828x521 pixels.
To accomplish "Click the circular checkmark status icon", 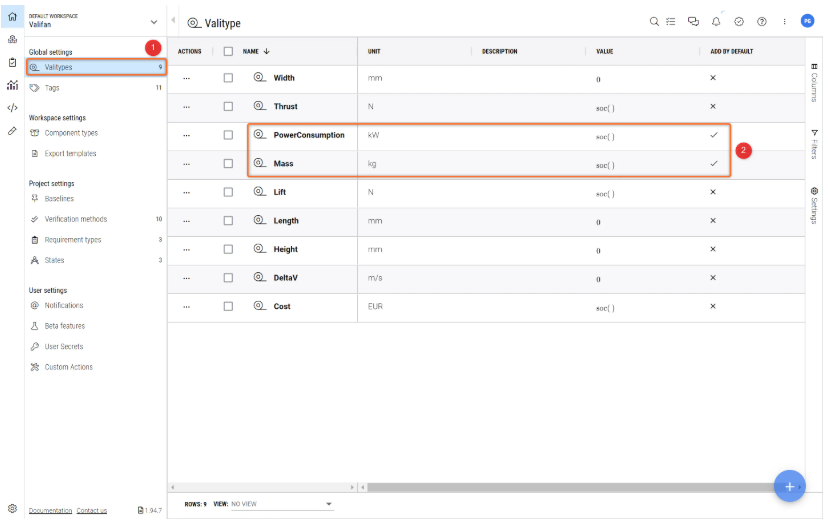I will 739,22.
